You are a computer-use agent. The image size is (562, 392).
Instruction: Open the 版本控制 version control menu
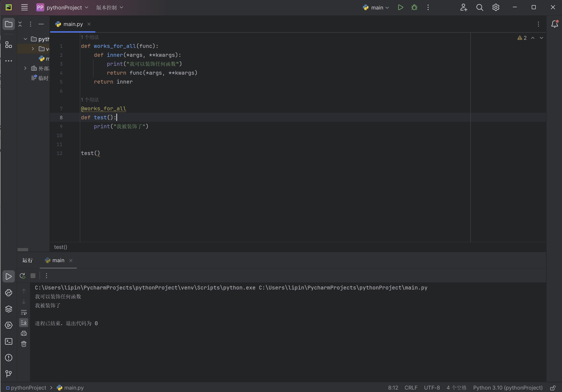108,7
